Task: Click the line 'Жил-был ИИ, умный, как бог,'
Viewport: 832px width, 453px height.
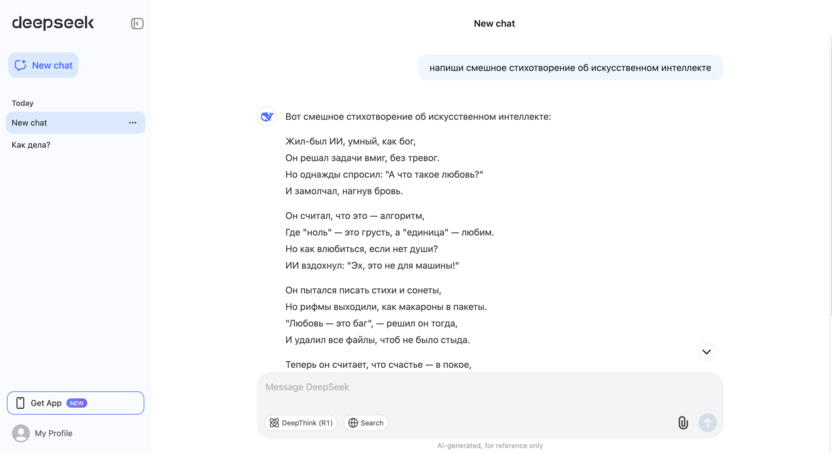Action: pos(350,142)
